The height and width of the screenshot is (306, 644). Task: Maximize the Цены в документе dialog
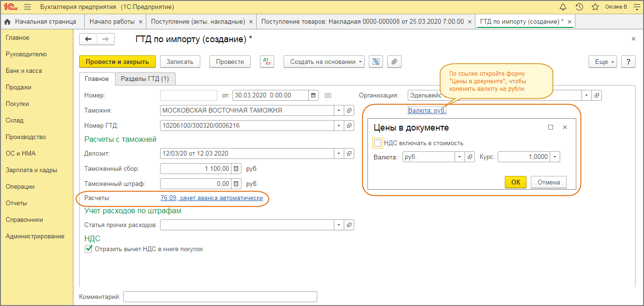pyautogui.click(x=551, y=127)
